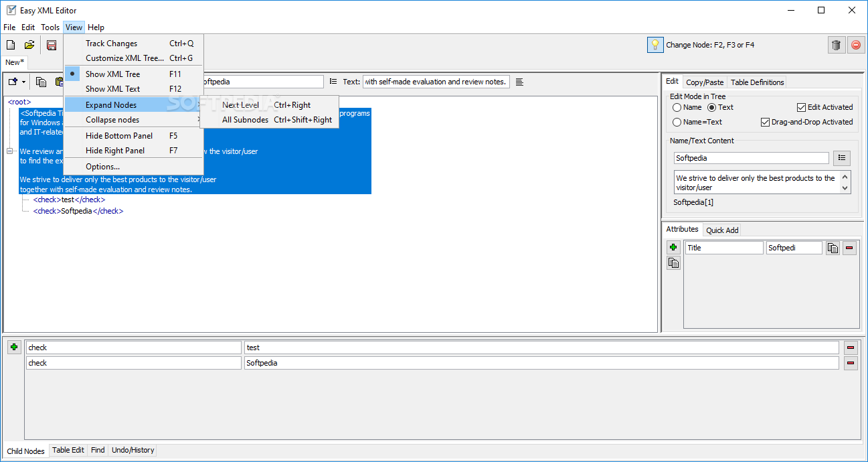This screenshot has height=462, width=868.
Task: Click the trash can icon
Action: tap(836, 45)
